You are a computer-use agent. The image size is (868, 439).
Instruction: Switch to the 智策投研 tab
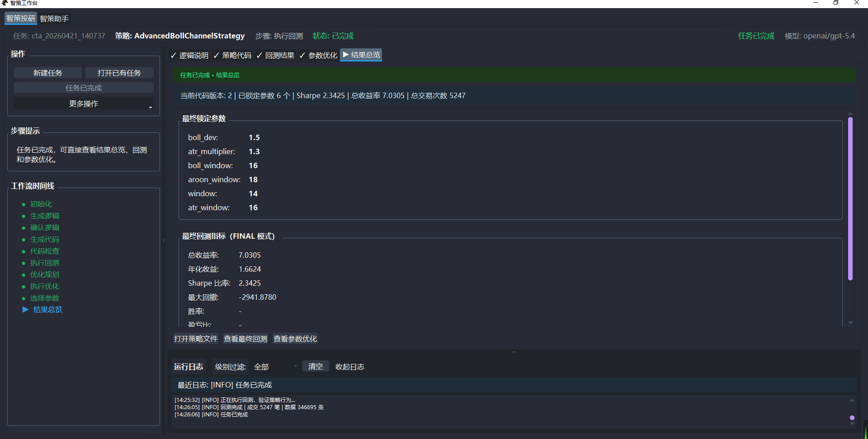(21, 19)
